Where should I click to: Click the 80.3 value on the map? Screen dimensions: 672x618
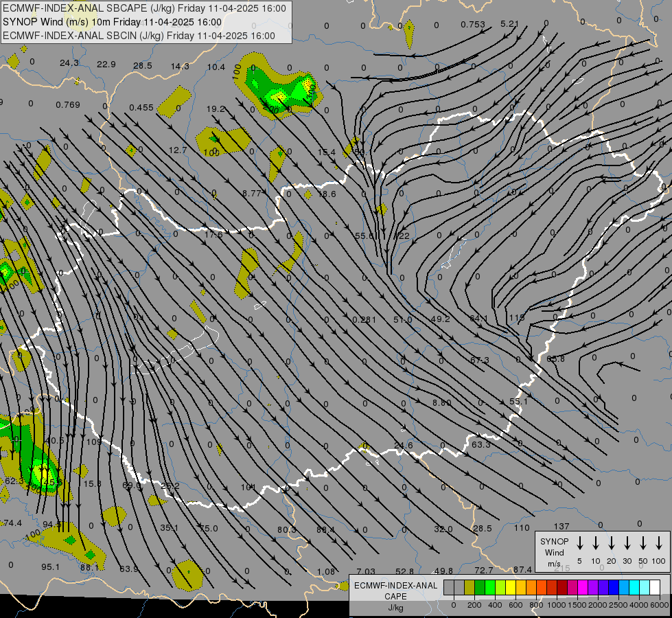coord(287,529)
